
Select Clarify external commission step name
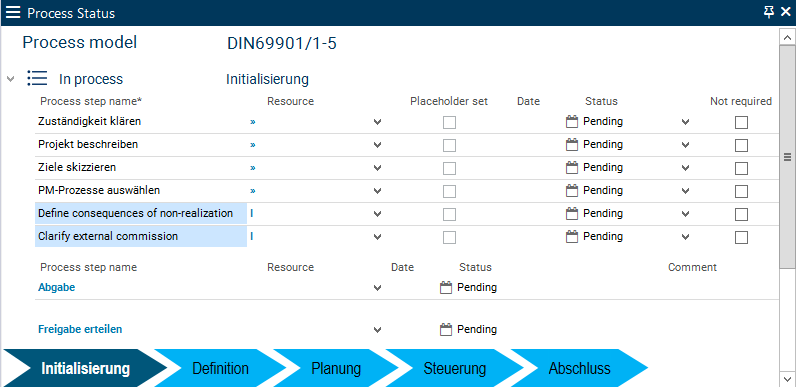click(141, 236)
